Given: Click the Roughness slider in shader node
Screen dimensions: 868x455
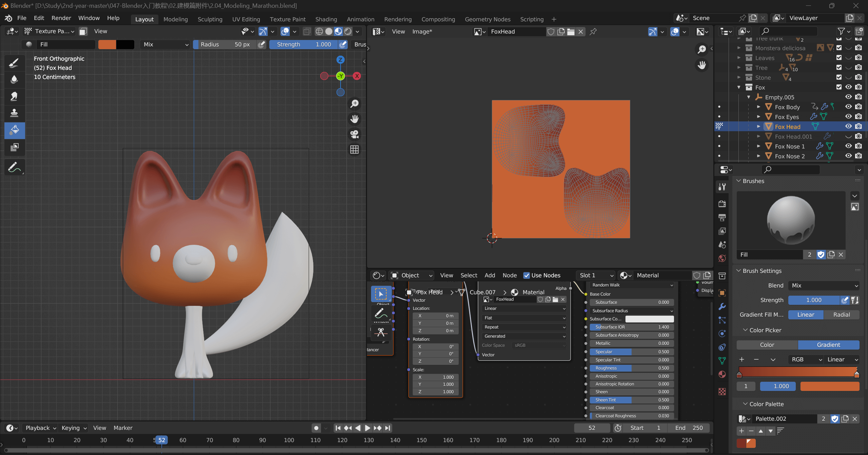Looking at the screenshot, I should 632,368.
